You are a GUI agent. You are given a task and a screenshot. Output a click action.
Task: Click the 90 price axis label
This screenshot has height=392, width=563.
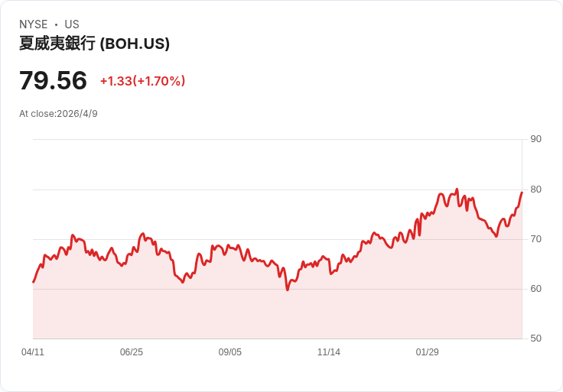point(535,139)
